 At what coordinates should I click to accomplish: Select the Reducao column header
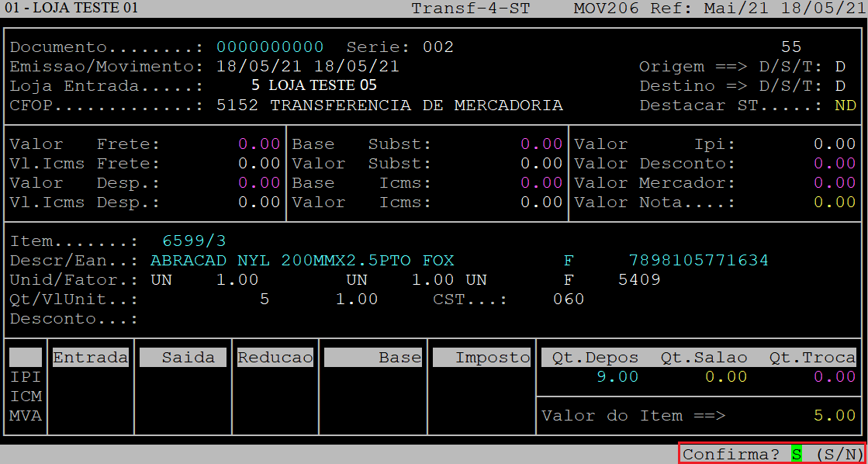pyautogui.click(x=275, y=358)
